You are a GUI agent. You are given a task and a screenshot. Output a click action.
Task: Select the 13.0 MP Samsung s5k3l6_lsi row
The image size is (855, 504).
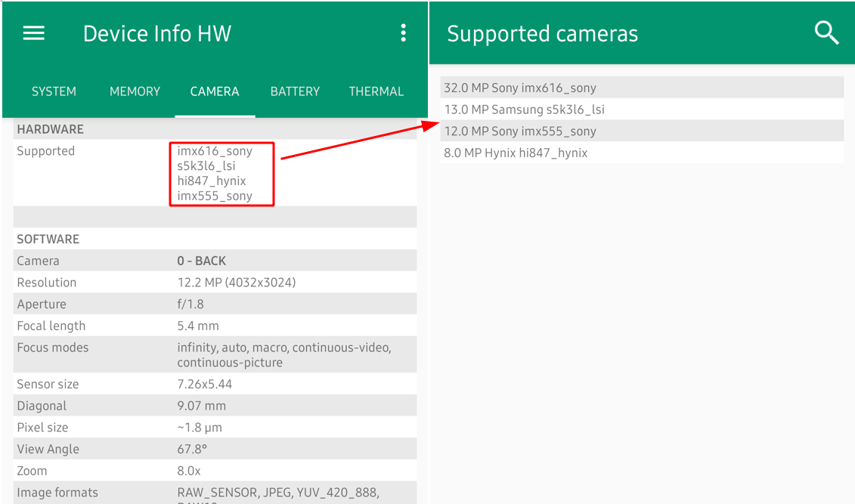point(642,109)
